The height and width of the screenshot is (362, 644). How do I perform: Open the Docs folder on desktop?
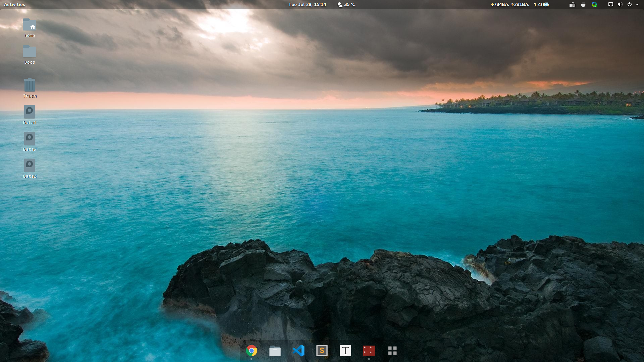pyautogui.click(x=30, y=52)
